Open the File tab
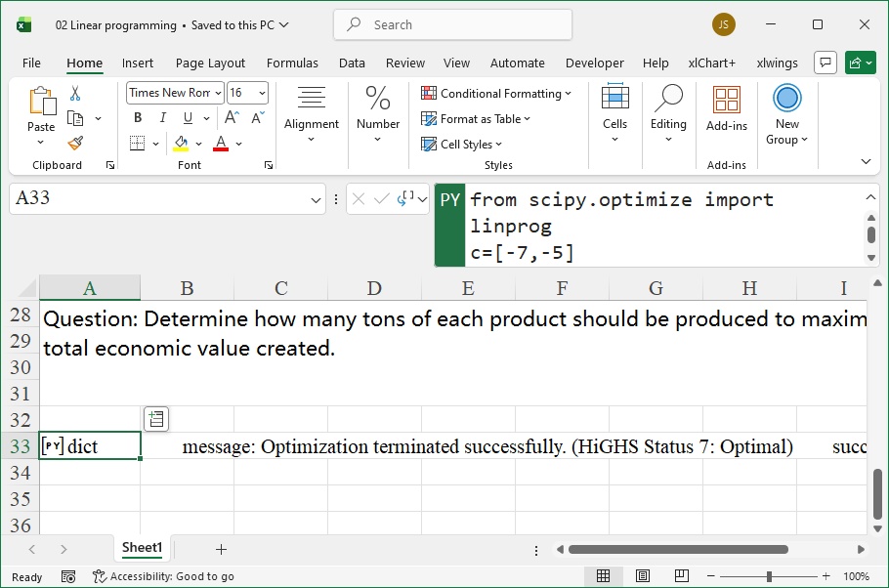This screenshot has width=889, height=588. pos(31,63)
